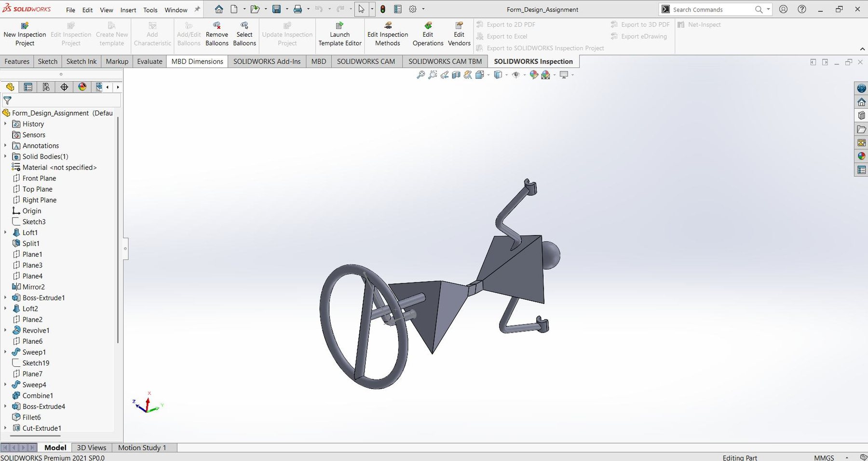This screenshot has width=868, height=461.
Task: Switch to SOLIDWORKS CAM tab
Action: [366, 61]
